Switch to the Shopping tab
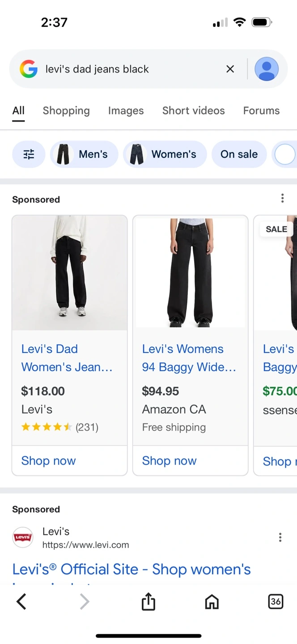 click(66, 110)
